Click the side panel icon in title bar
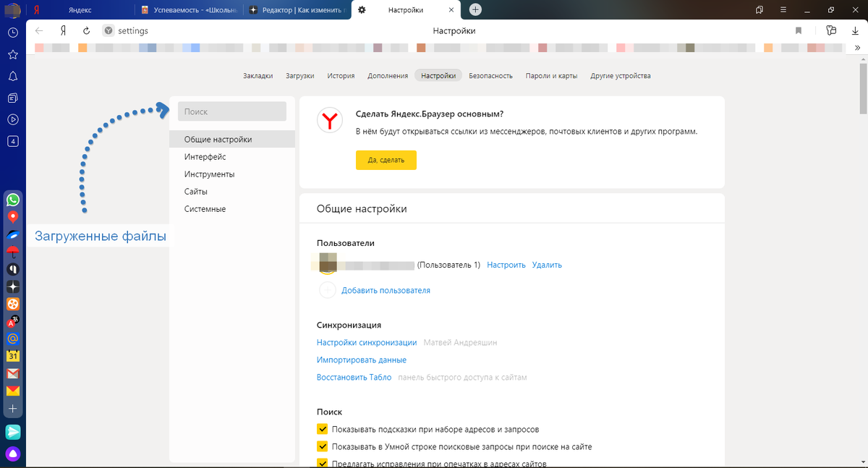 [x=759, y=9]
